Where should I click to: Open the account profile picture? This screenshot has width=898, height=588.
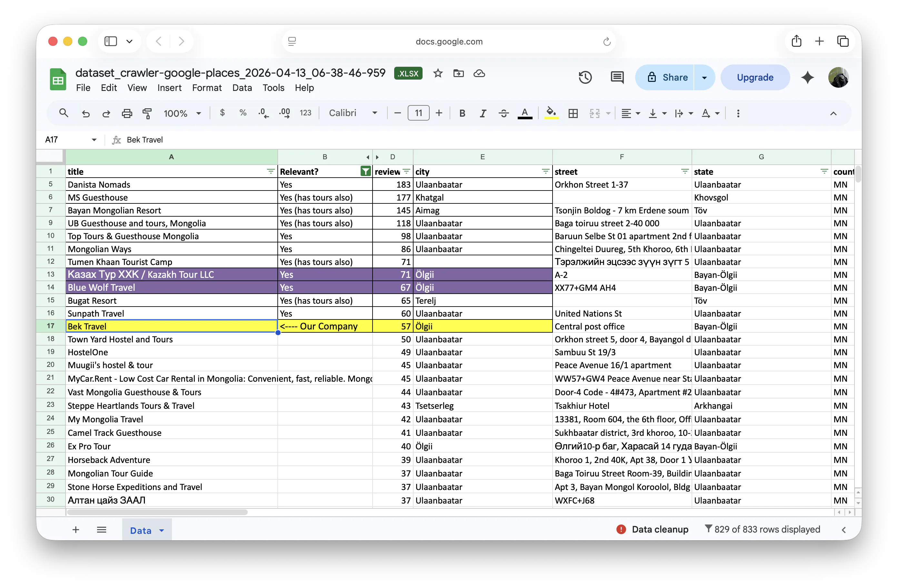tap(838, 77)
